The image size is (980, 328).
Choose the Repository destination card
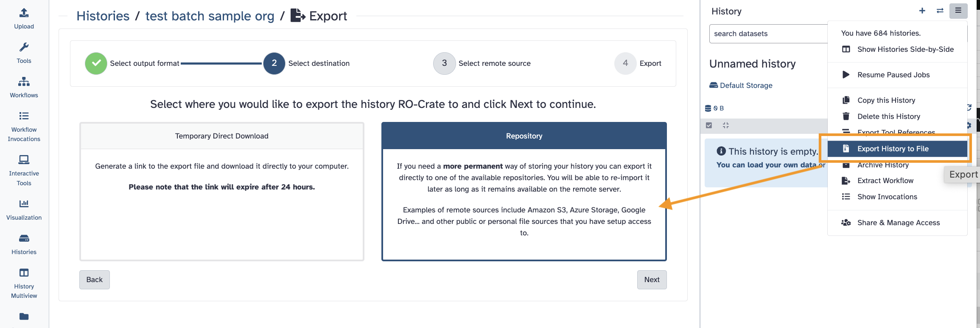[524, 191]
